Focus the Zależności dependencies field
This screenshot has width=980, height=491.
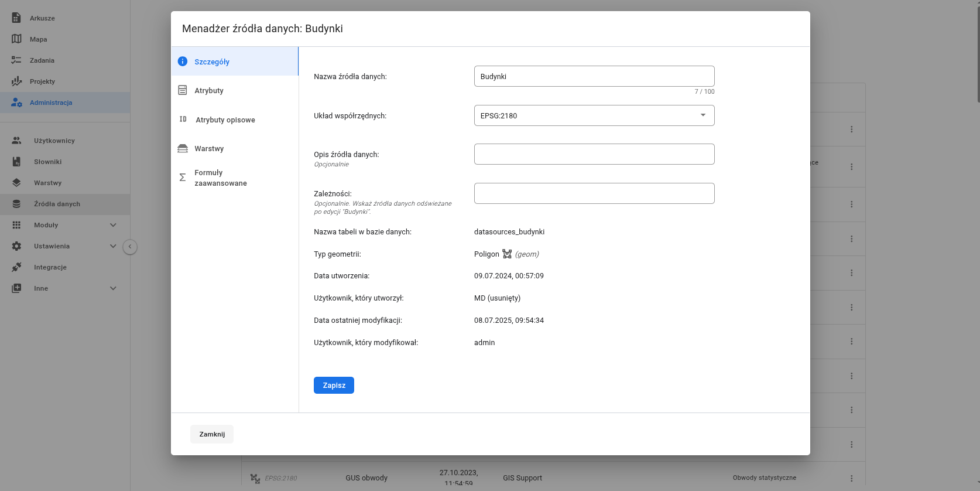594,193
